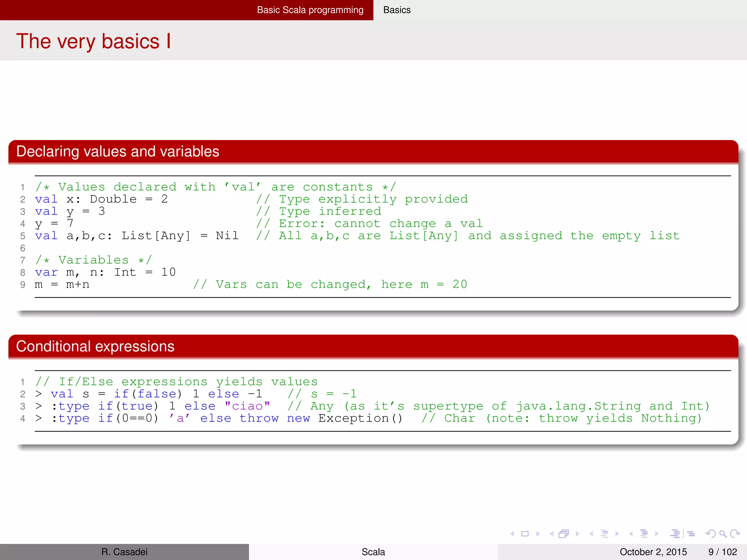Click the presentation end outline icon

[x=691, y=534]
